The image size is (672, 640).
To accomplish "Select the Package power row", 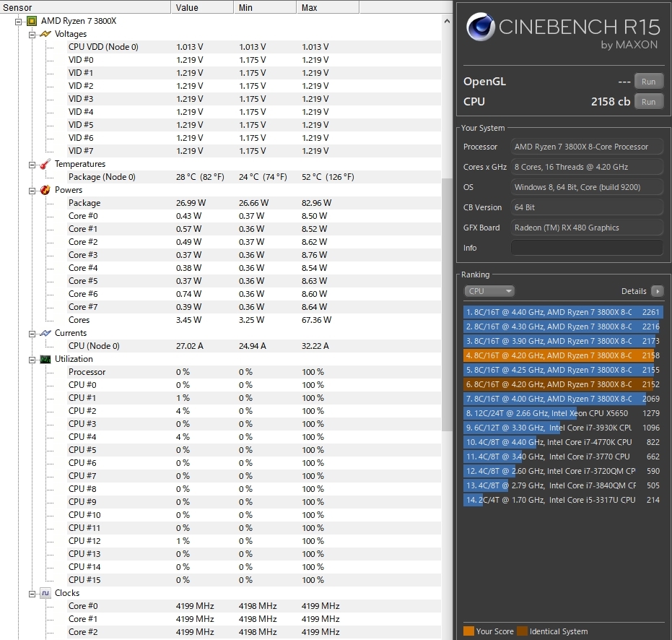I will coord(254,203).
